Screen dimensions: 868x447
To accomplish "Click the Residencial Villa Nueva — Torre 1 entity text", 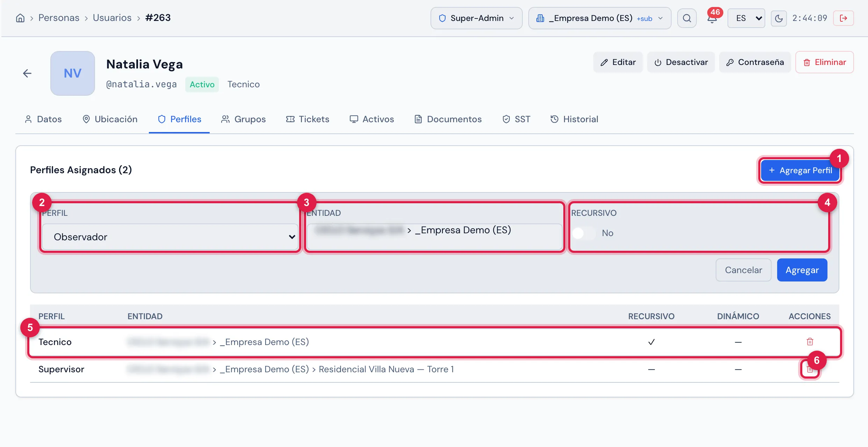I will coord(386,369).
